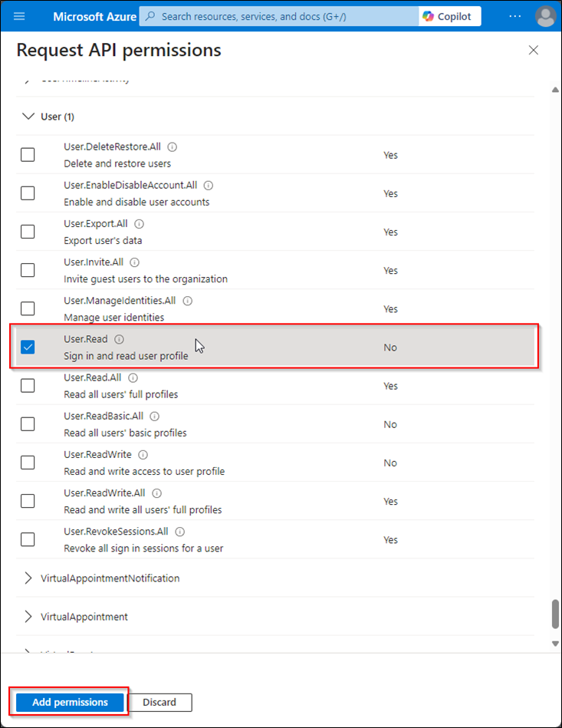Click the Add permissions button
The height and width of the screenshot is (728, 562).
pos(70,703)
